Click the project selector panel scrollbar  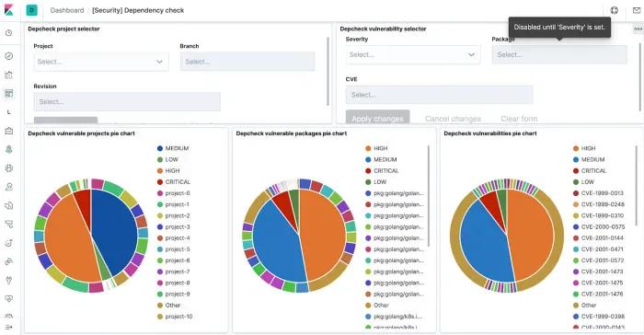click(x=328, y=71)
